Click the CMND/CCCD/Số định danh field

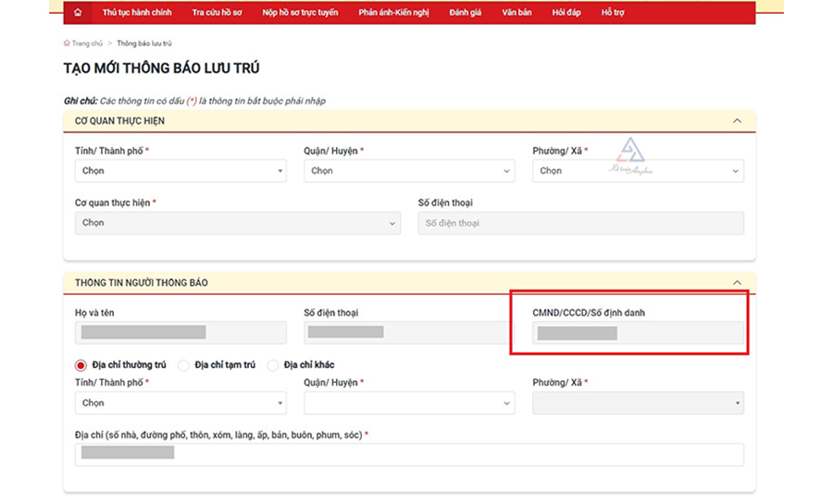coord(638,333)
